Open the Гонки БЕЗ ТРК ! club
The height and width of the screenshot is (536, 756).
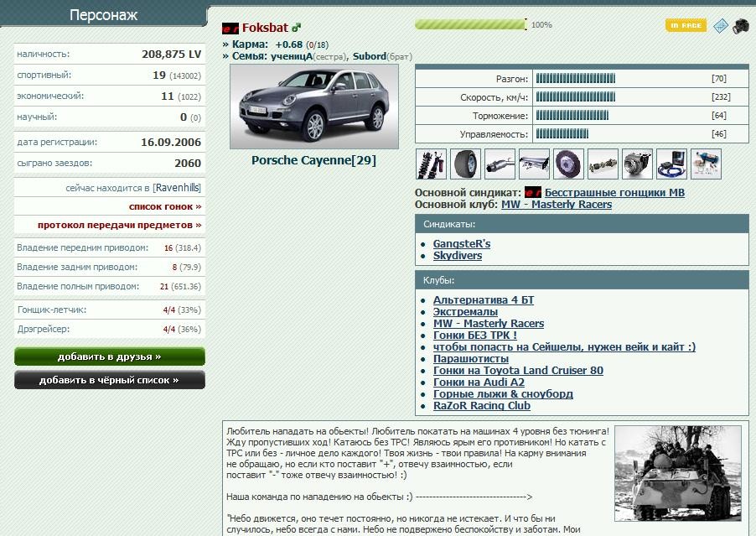[x=475, y=336]
